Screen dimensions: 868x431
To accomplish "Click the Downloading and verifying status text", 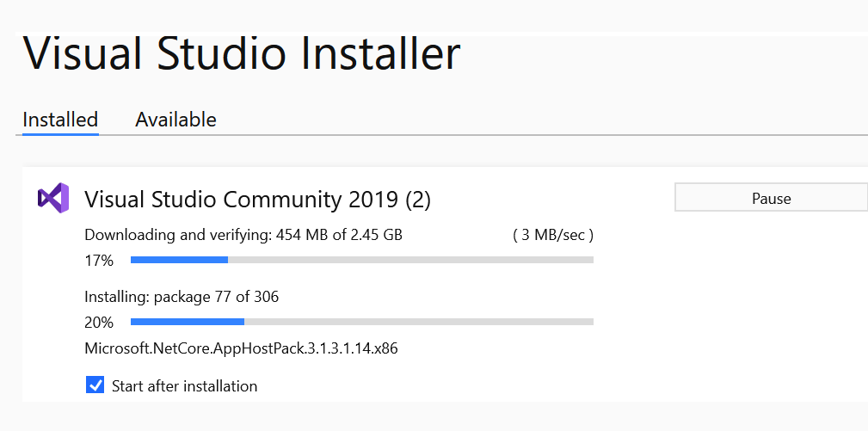I will pyautogui.click(x=179, y=235).
